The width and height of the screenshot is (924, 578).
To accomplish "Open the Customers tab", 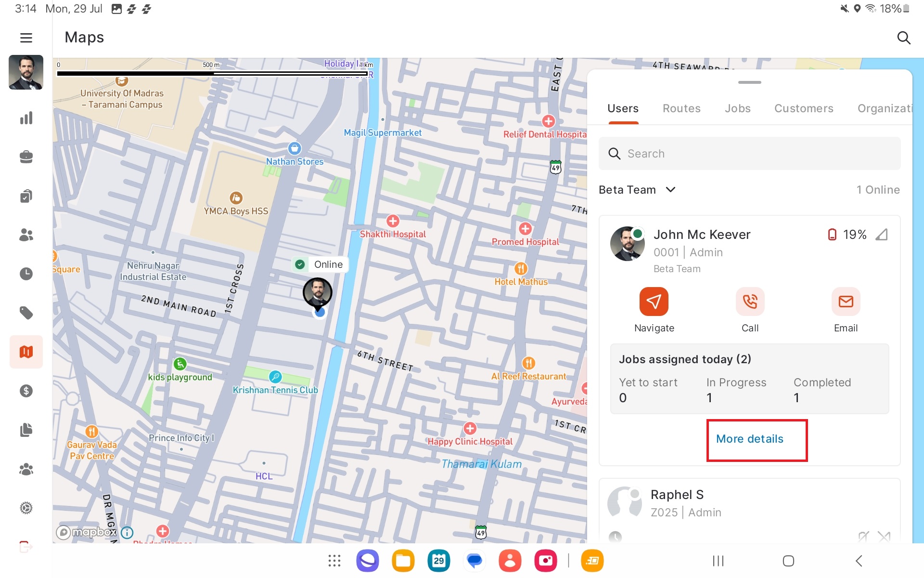I will click(x=803, y=108).
